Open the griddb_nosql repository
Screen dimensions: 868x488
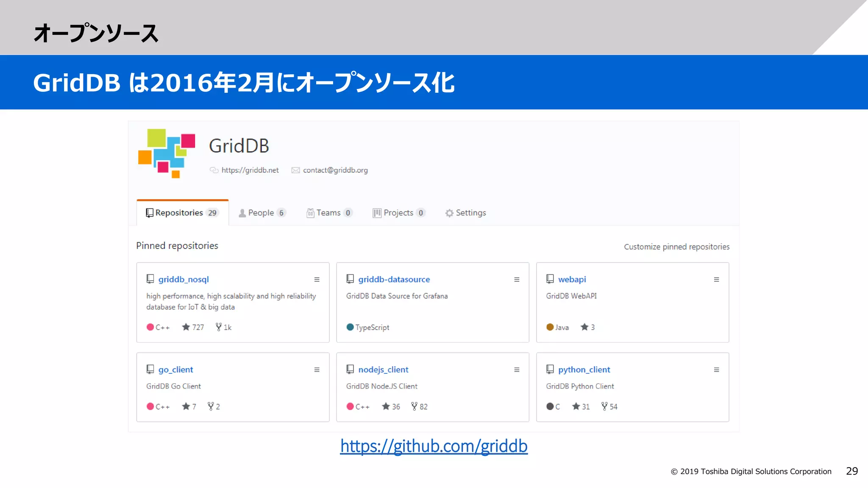tap(184, 279)
